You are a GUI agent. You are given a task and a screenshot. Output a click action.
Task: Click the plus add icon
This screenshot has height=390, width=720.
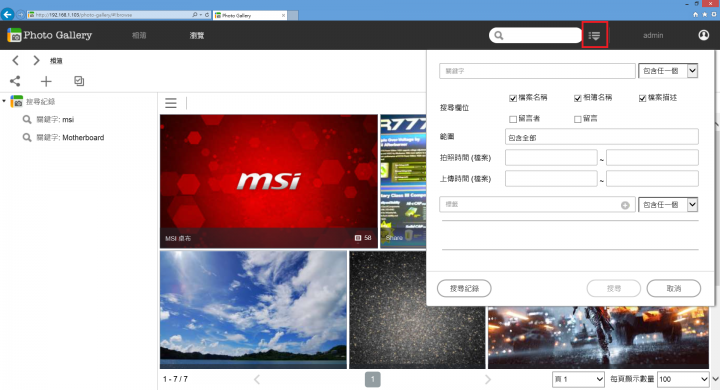coord(46,81)
